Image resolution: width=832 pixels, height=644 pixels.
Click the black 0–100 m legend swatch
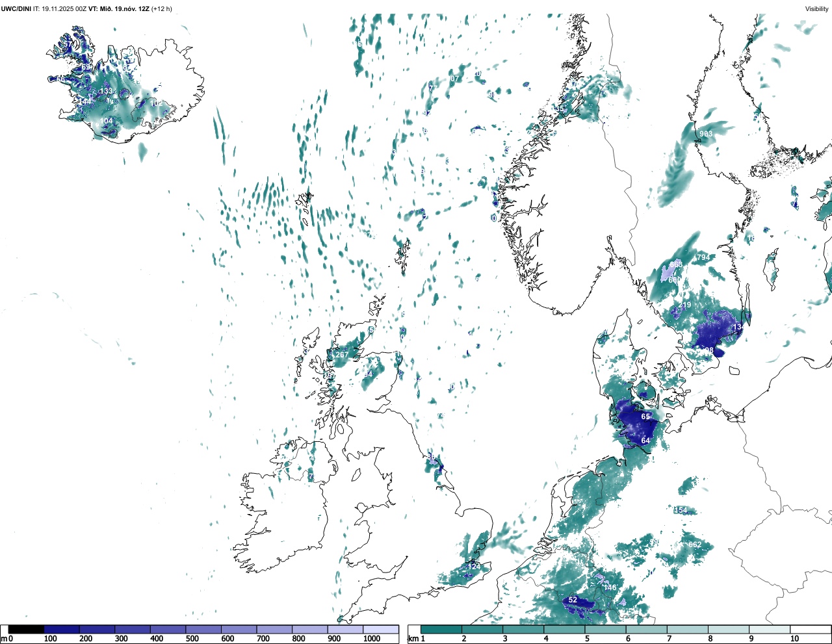26,630
